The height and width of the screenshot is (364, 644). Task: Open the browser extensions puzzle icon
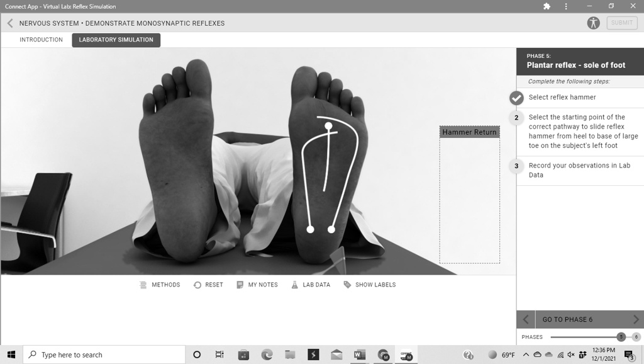547,6
